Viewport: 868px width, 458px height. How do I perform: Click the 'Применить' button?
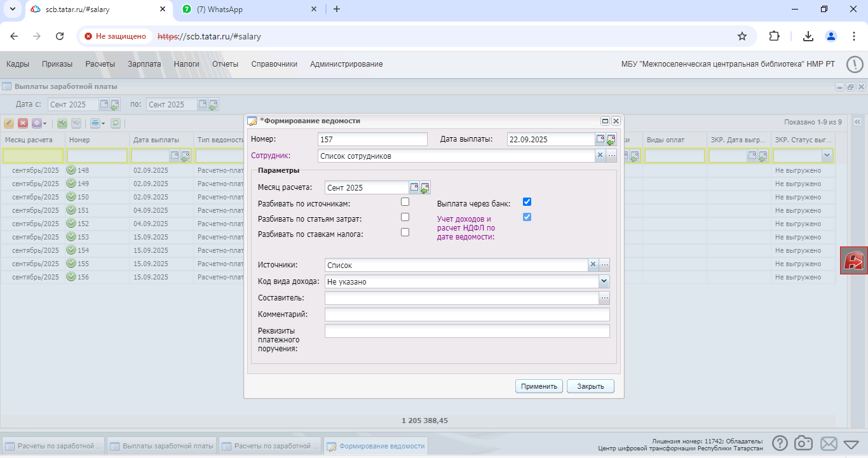click(x=539, y=386)
